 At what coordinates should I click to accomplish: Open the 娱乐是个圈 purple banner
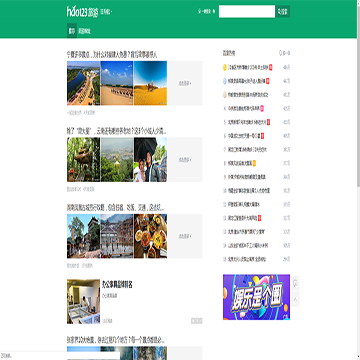coord(256,297)
